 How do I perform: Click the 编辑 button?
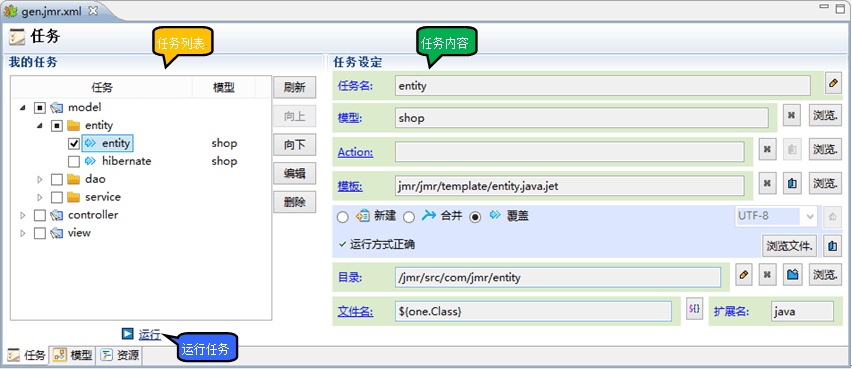295,174
